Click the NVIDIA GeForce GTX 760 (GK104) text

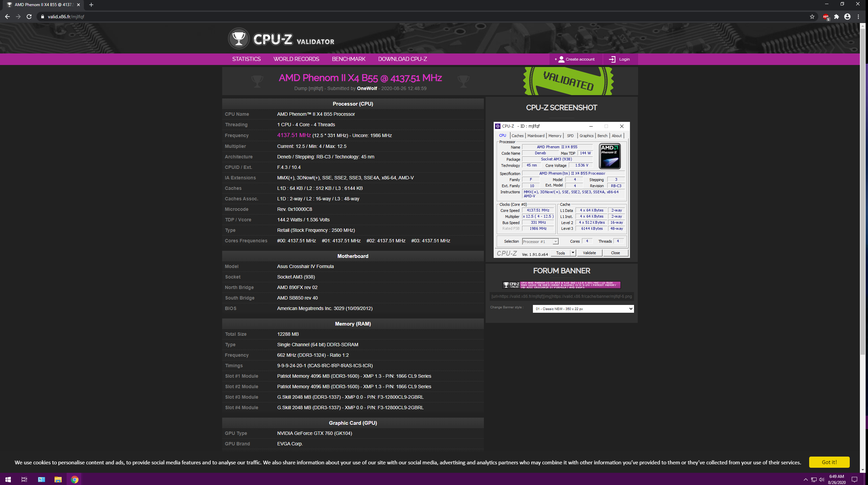coord(314,433)
